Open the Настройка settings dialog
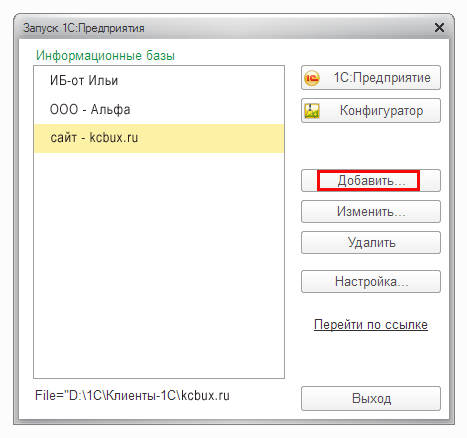This screenshot has height=438, width=467. pos(371,282)
